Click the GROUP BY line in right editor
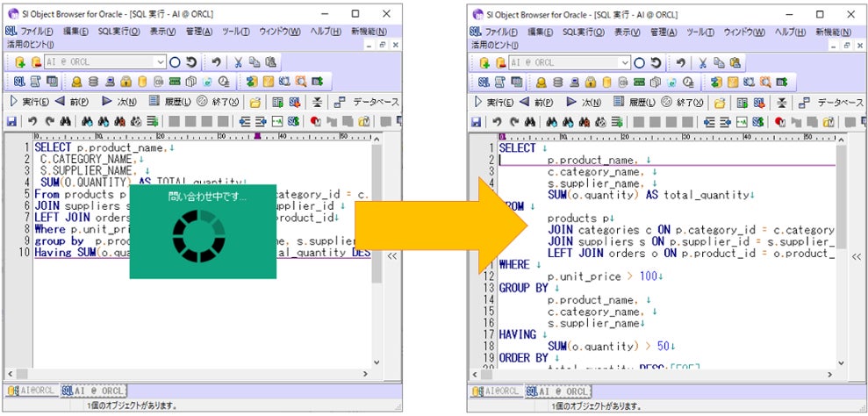The width and height of the screenshot is (868, 416). (523, 288)
